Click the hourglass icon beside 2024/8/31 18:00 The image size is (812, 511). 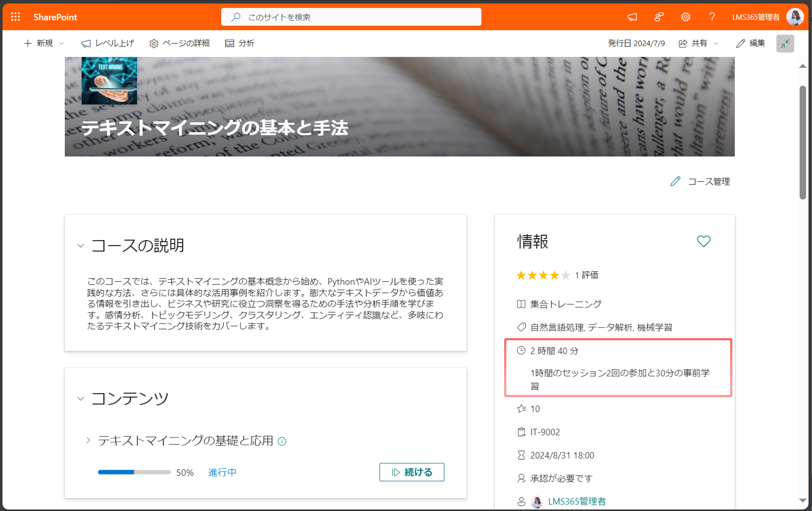521,455
